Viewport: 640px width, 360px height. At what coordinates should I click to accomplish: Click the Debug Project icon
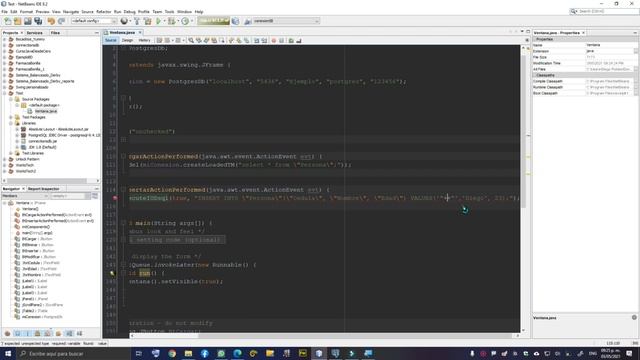point(172,21)
